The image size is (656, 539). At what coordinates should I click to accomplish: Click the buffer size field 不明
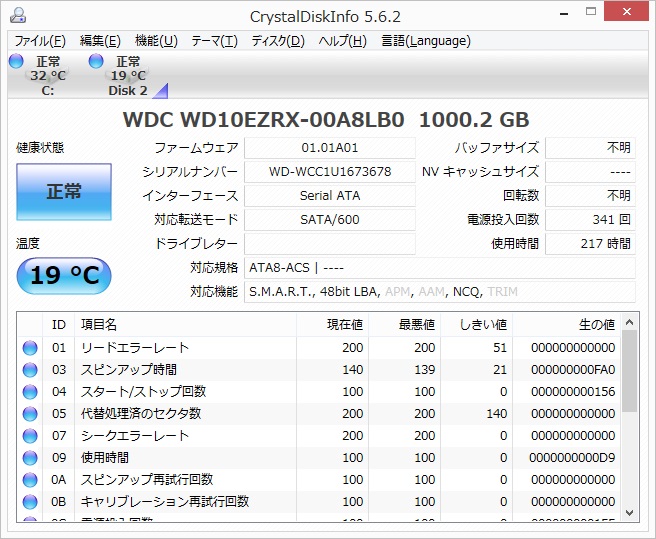590,148
